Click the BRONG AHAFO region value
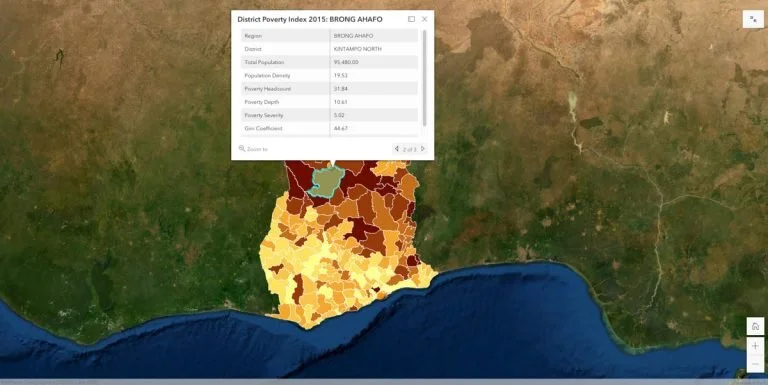This screenshot has width=768, height=385. (353, 36)
